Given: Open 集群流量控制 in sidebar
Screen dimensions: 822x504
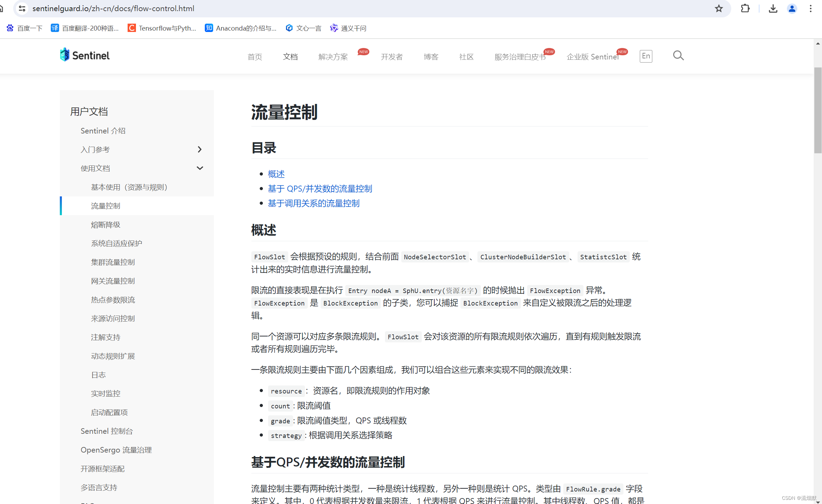Looking at the screenshot, I should click(113, 262).
